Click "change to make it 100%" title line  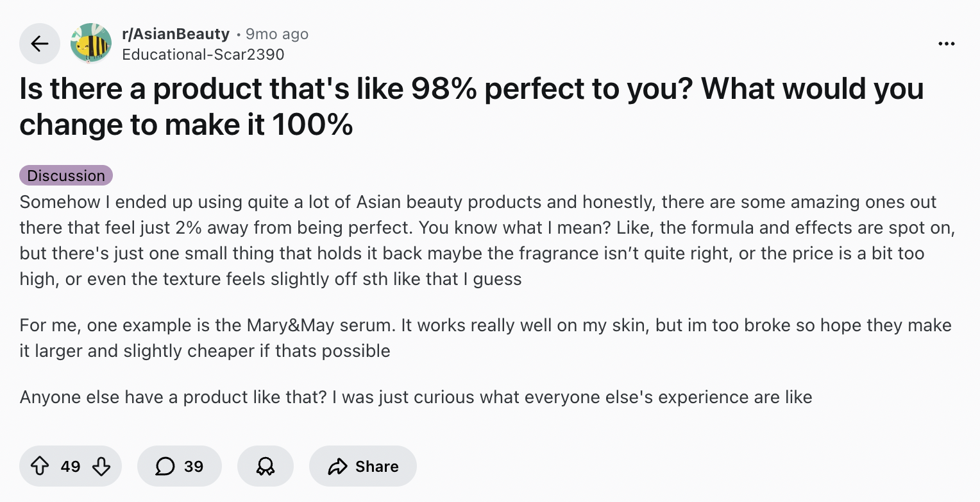[186, 124]
